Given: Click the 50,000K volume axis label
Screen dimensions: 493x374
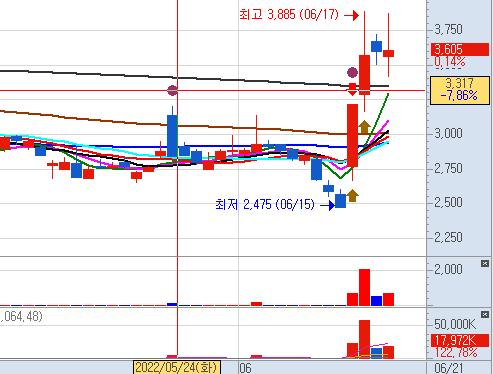Looking at the screenshot, I should (455, 324).
